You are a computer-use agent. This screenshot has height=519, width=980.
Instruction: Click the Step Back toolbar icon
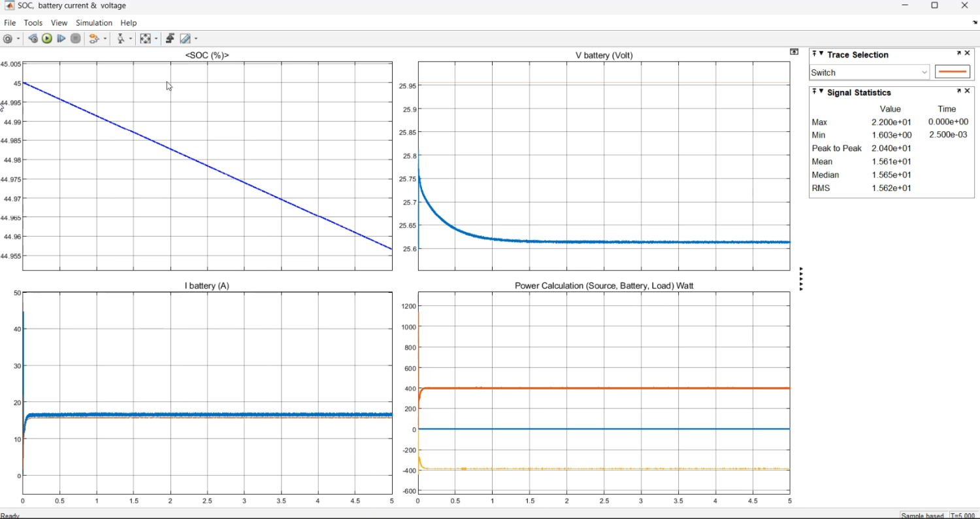[33, 39]
